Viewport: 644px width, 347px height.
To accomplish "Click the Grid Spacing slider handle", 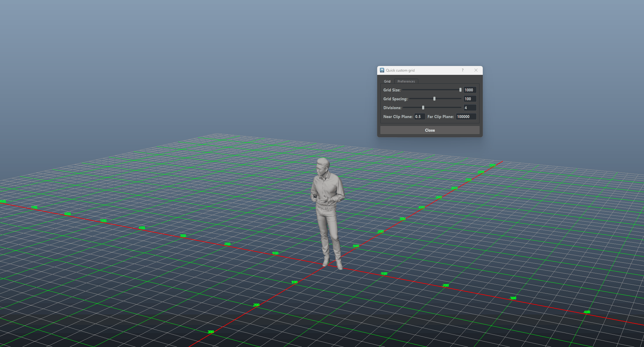I will pyautogui.click(x=434, y=99).
